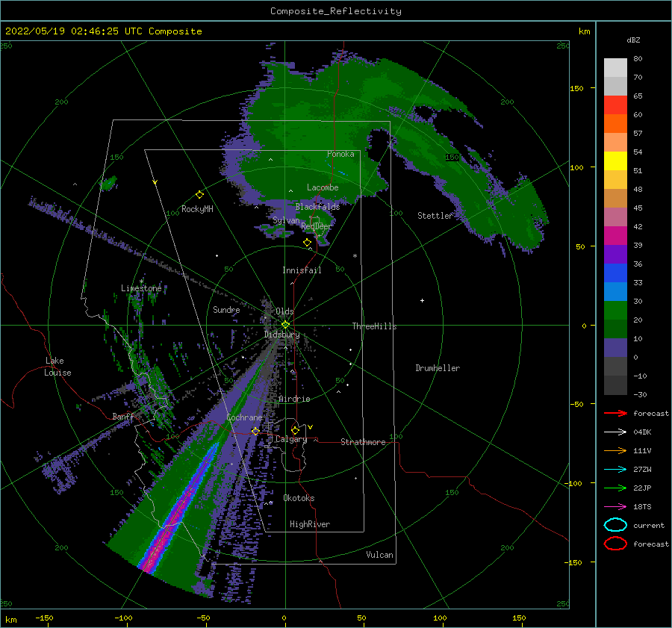The width and height of the screenshot is (672, 628).
Task: Click the Lacombe label on the map
Action: (323, 187)
